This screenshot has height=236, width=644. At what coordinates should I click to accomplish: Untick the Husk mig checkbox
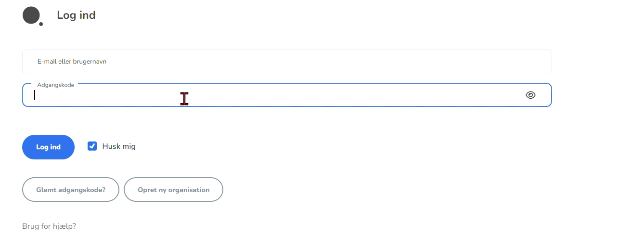pos(92,146)
